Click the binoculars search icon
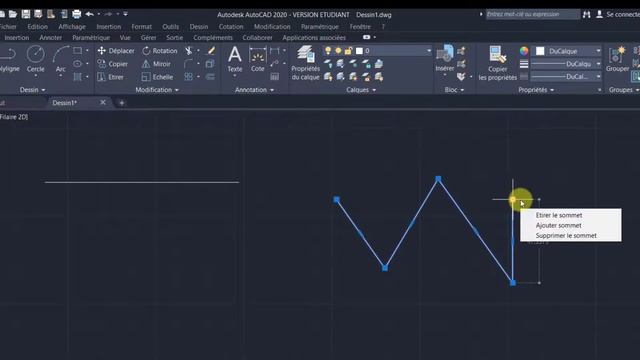This screenshot has height=360, width=640. pos(587,14)
